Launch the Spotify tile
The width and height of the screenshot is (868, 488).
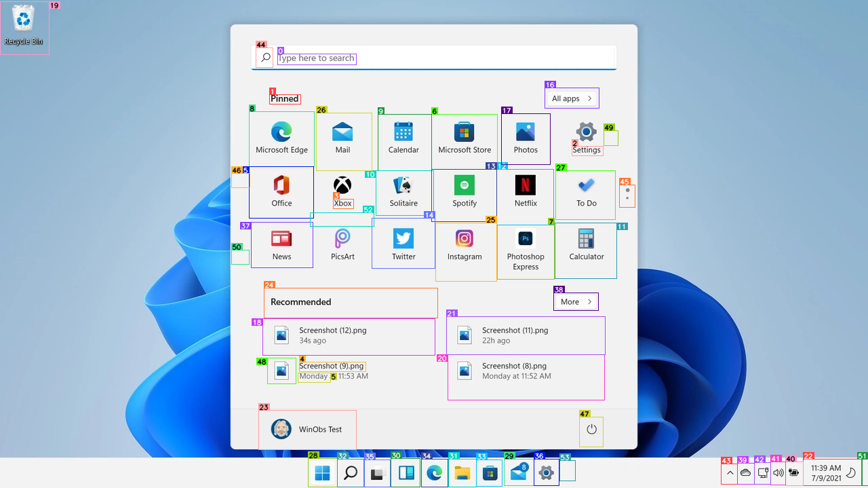(465, 192)
